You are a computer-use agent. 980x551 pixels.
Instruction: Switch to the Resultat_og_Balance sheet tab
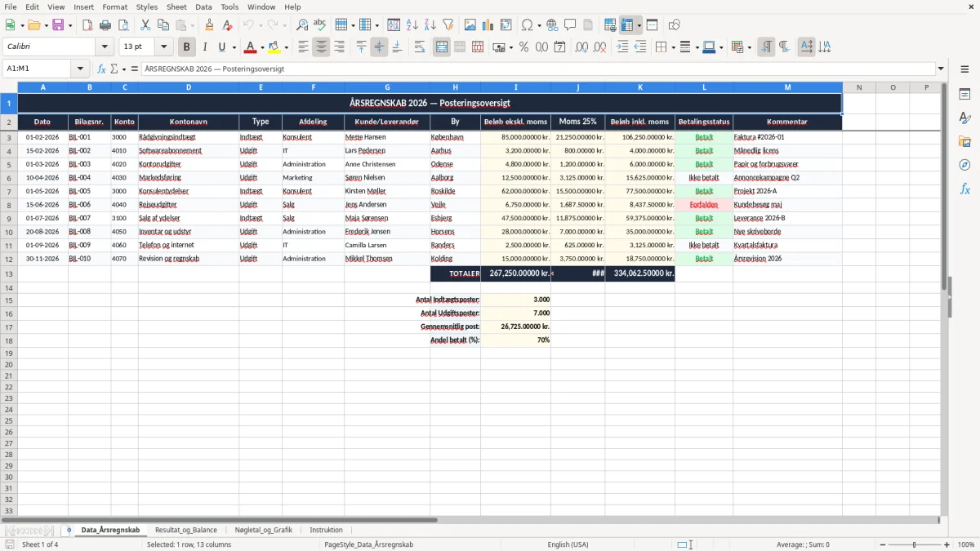point(186,530)
